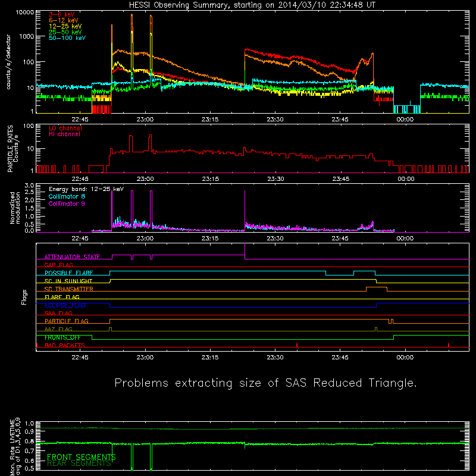Screen dimensions: 476x476
Task: Click the 22:45 tick under count rate plot
Action: [80, 120]
